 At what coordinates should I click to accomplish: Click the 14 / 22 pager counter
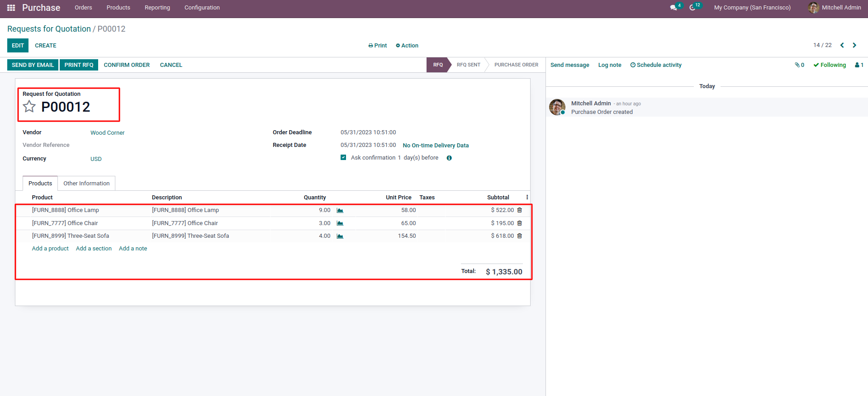coord(822,45)
